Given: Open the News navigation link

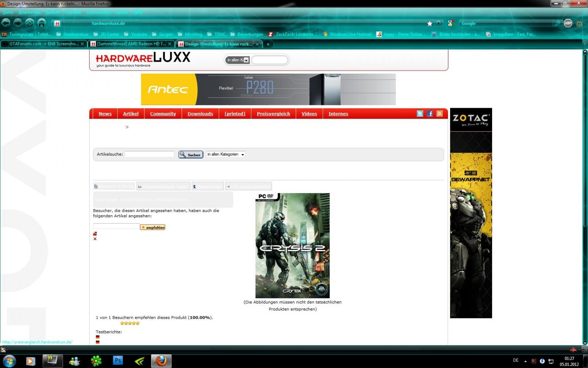Looking at the screenshot, I should click(105, 114).
